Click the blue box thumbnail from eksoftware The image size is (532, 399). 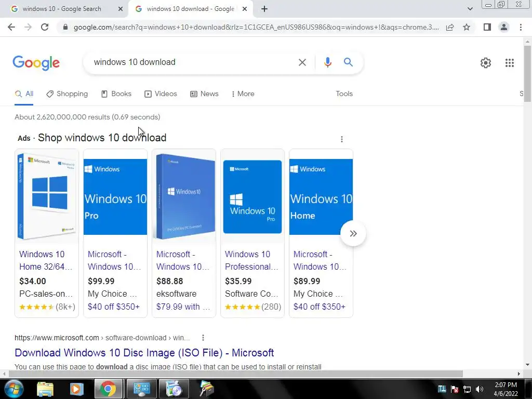[184, 197]
